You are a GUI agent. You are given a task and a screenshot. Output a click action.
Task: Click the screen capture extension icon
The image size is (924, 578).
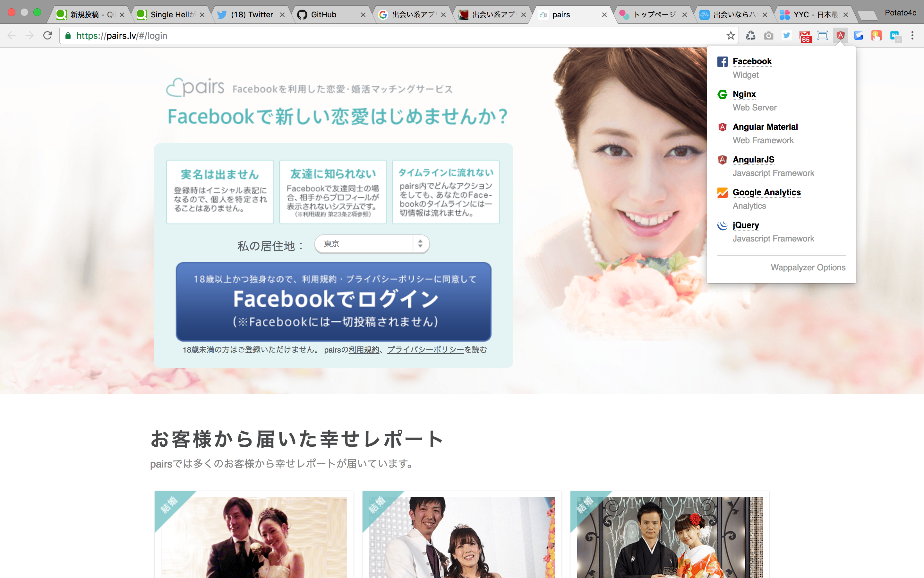[x=822, y=36]
